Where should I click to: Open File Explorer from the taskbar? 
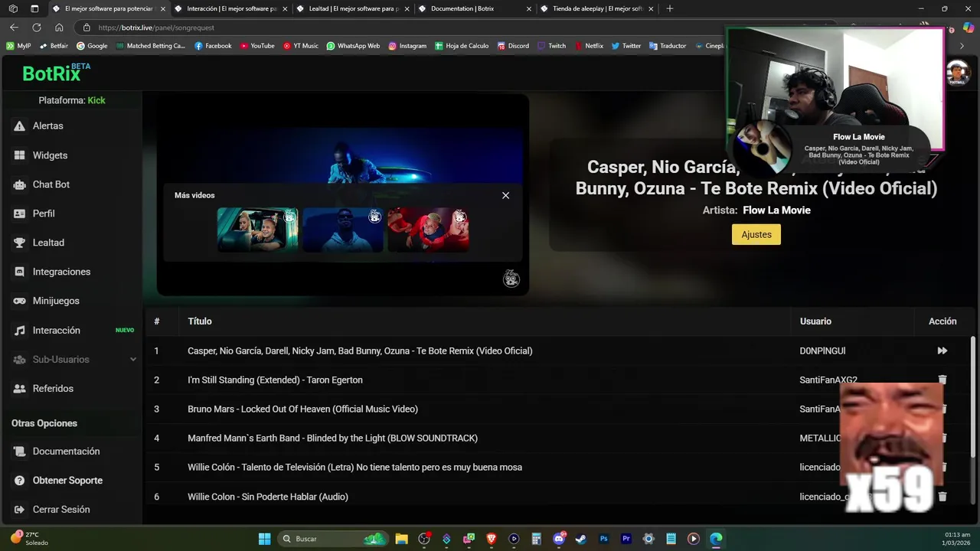tap(402, 539)
